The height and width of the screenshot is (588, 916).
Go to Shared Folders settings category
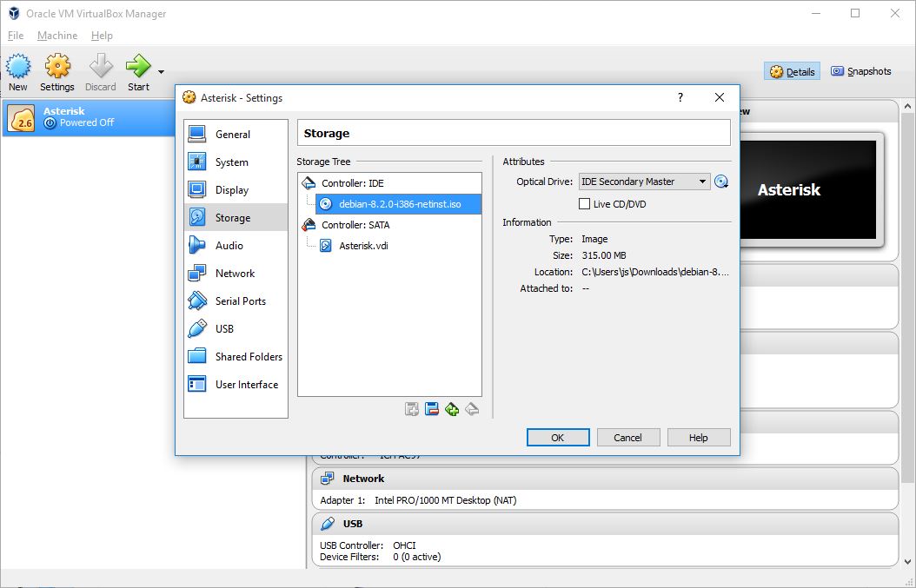point(236,357)
